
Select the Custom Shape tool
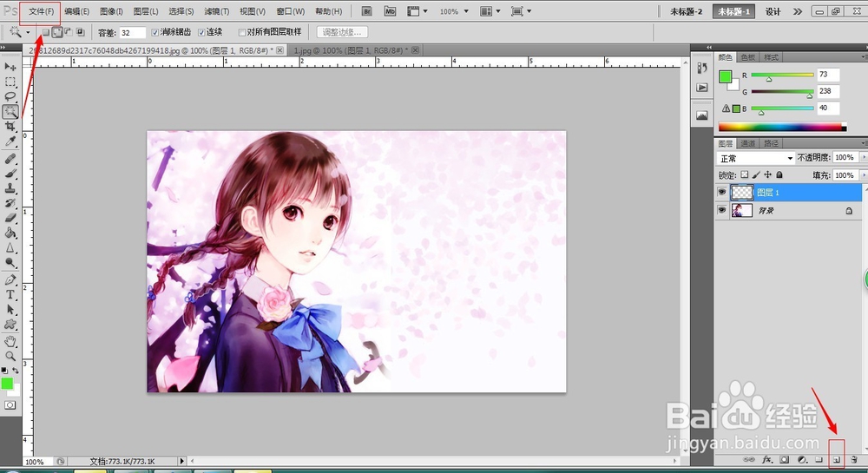(x=10, y=325)
